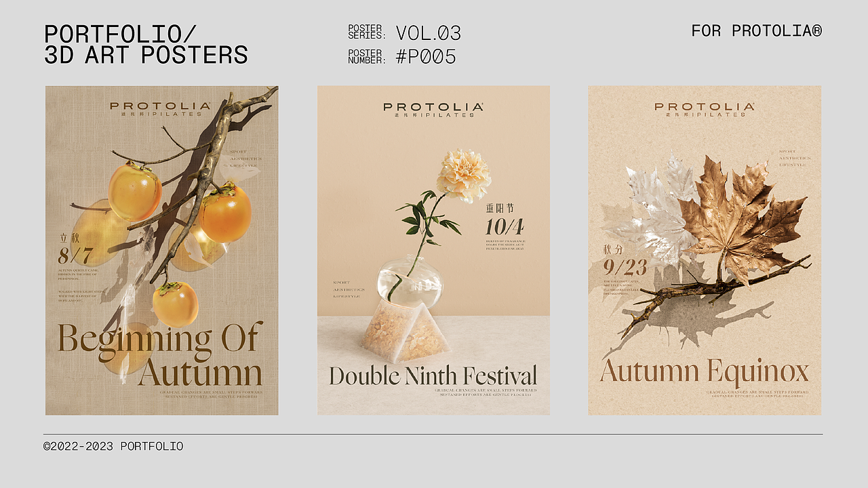Select the Double Ninth Festival poster
This screenshot has height=488, width=868.
pyautogui.click(x=433, y=250)
